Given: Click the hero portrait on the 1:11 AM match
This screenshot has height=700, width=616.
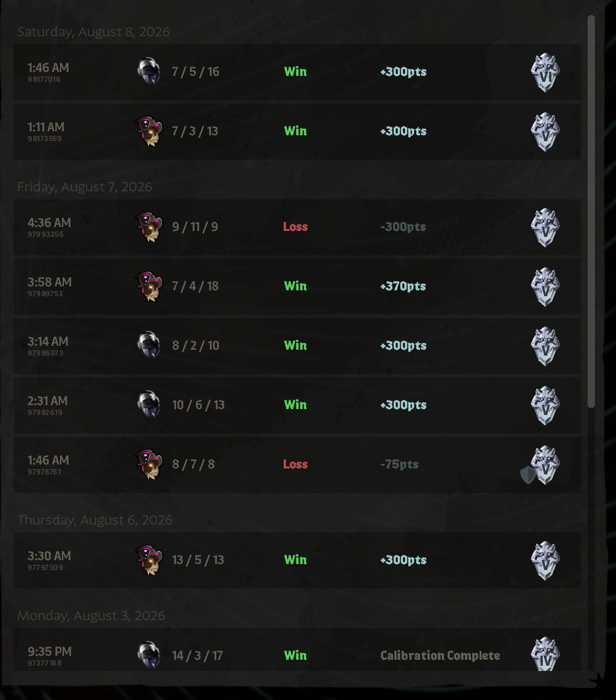Looking at the screenshot, I should (148, 131).
